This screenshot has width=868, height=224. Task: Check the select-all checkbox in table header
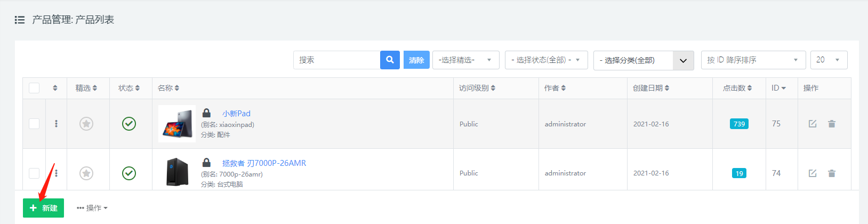[x=34, y=88]
